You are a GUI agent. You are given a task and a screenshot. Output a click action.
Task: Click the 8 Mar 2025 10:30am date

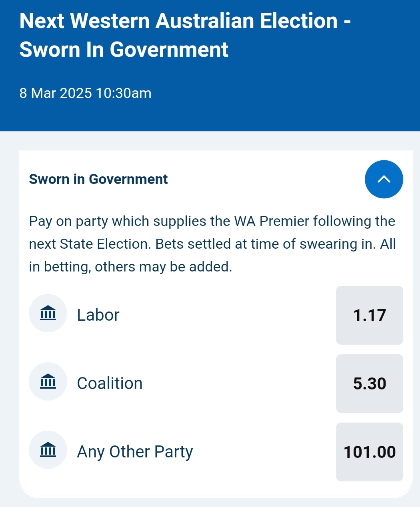point(86,93)
